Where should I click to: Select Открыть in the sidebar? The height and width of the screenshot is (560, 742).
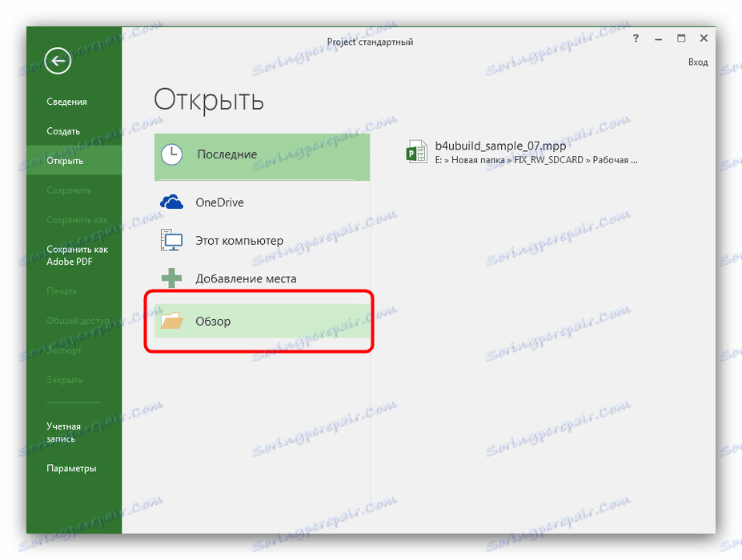coord(74,161)
